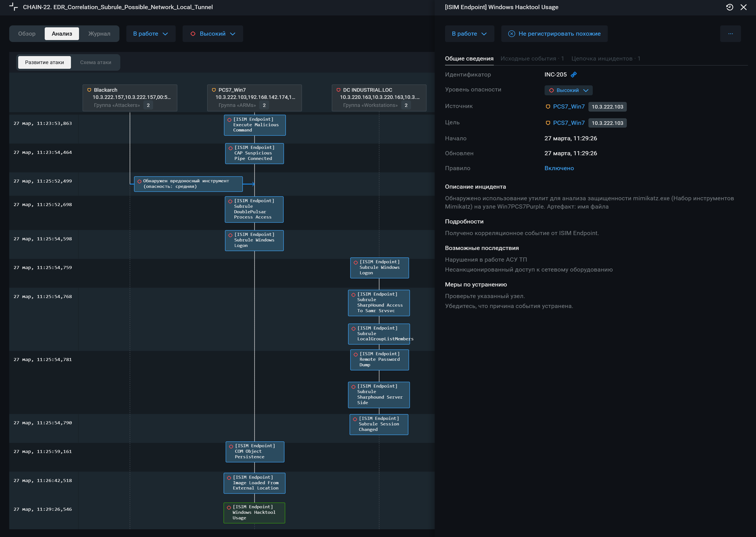Image resolution: width=756 pixels, height=537 pixels.
Task: Open chain severity dropdown Высокий
Action: (213, 34)
